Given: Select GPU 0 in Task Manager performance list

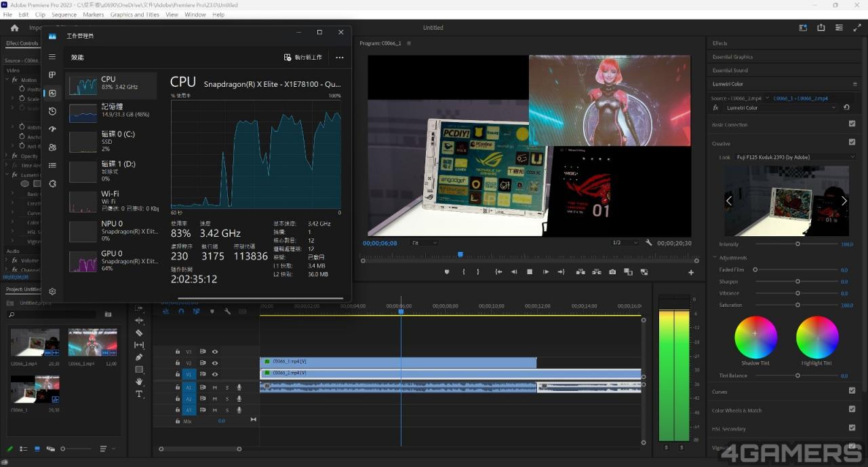Looking at the screenshot, I should [111, 261].
